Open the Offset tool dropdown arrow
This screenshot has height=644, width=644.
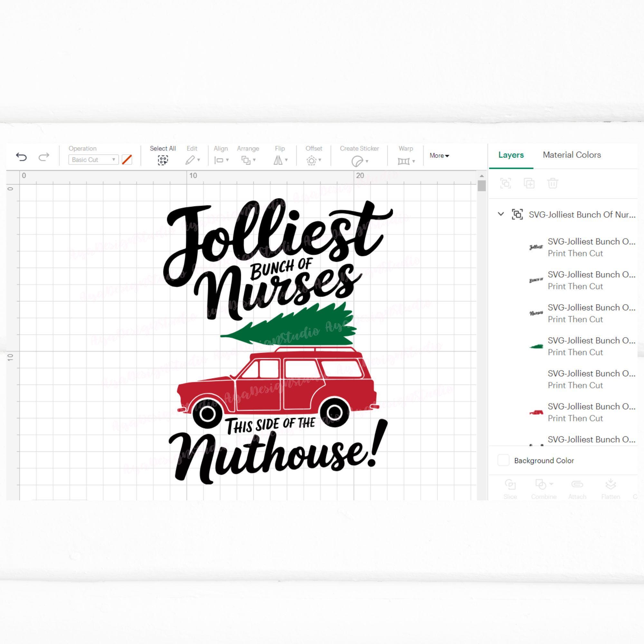pos(320,160)
